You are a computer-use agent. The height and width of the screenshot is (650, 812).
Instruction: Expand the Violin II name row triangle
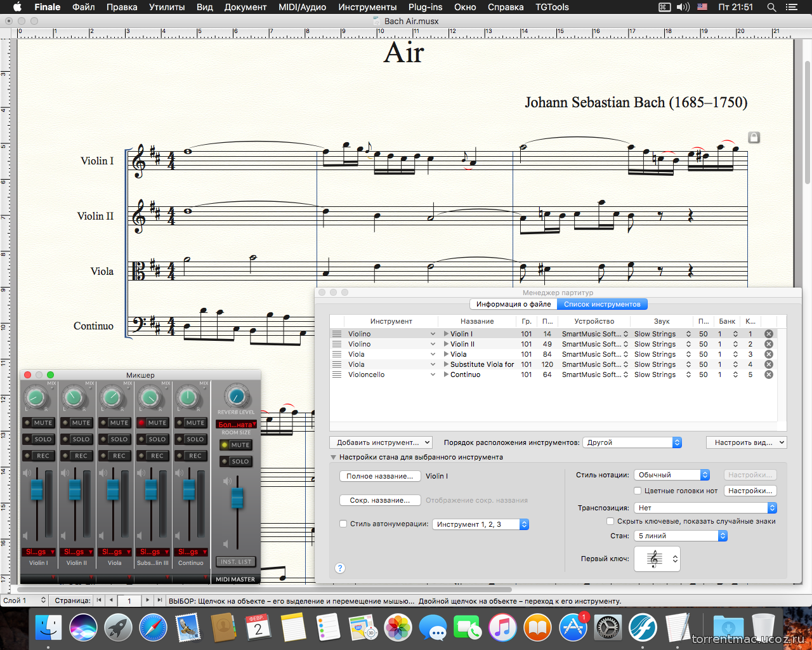pyautogui.click(x=446, y=344)
